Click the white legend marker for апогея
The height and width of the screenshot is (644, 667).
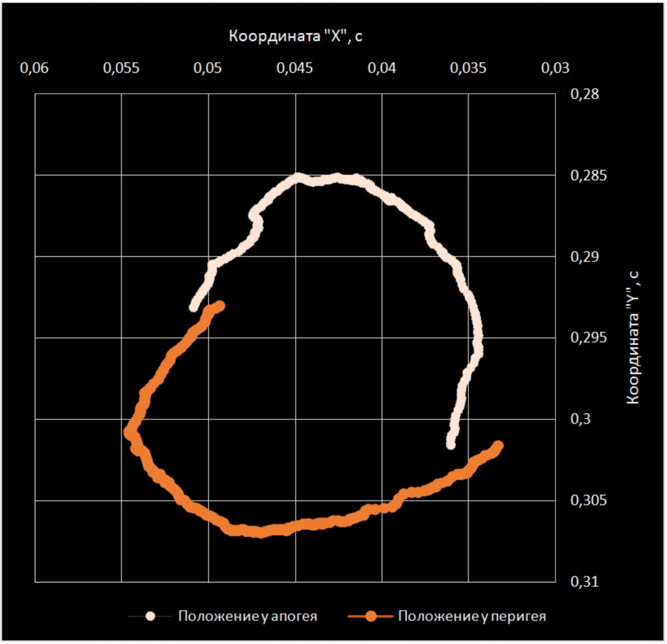(x=150, y=616)
